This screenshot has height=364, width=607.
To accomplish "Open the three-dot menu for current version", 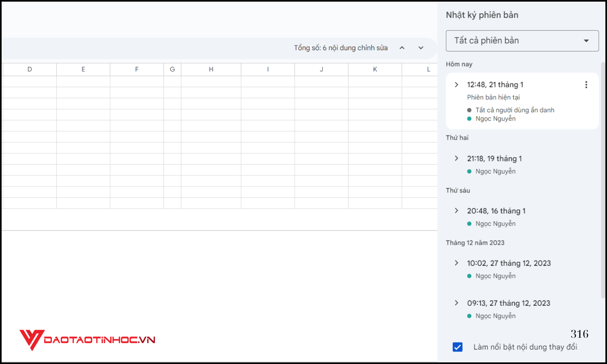I will point(586,85).
